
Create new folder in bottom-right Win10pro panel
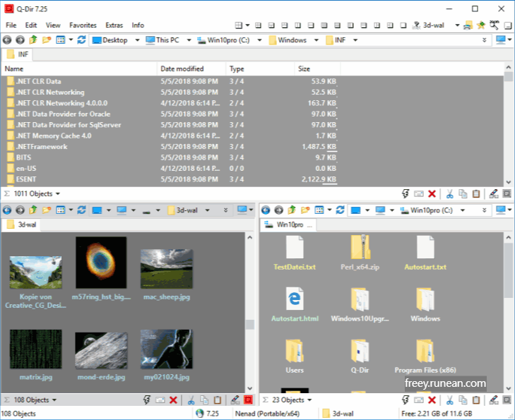[x=305, y=210]
